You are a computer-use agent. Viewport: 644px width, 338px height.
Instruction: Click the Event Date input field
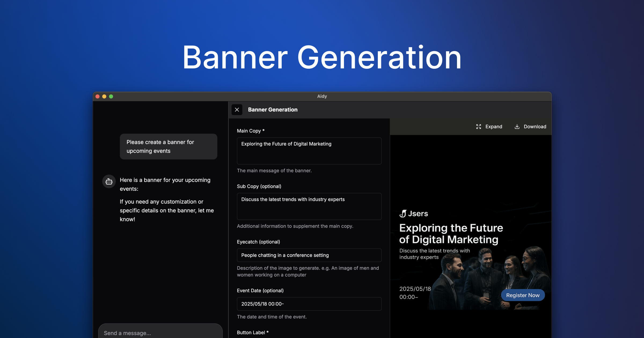click(x=309, y=304)
